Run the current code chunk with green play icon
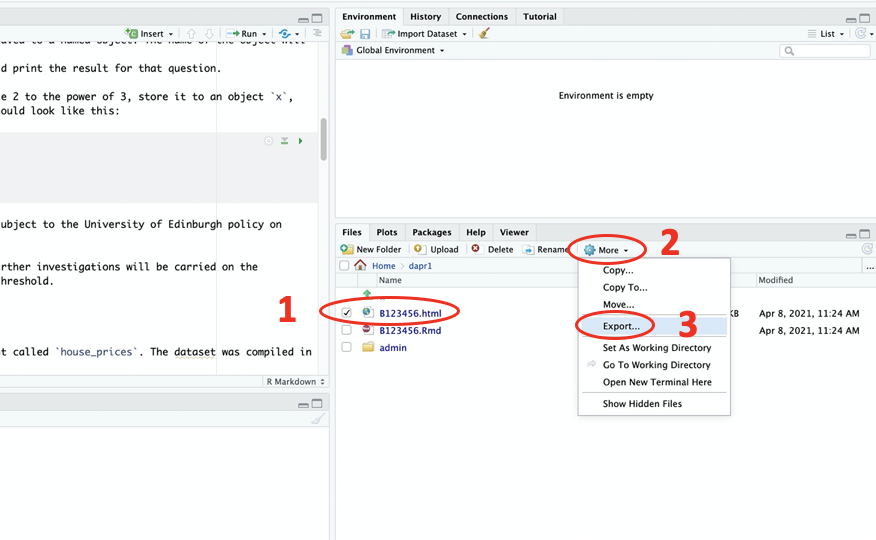Viewport: 876px width, 540px height. pyautogui.click(x=300, y=141)
